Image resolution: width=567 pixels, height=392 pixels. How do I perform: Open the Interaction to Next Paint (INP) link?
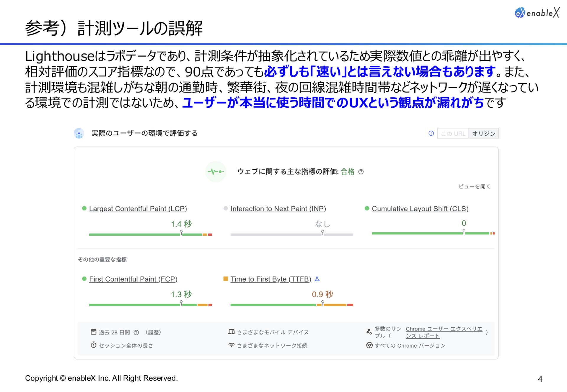(x=278, y=209)
